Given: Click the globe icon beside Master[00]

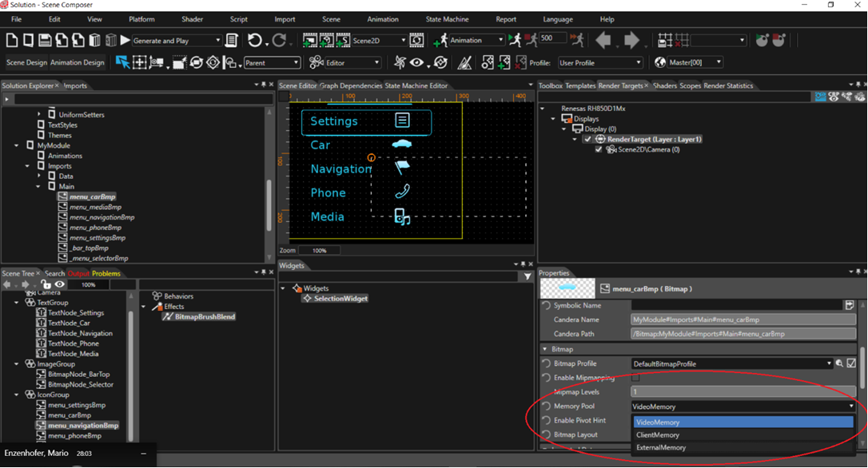Looking at the screenshot, I should pos(660,62).
